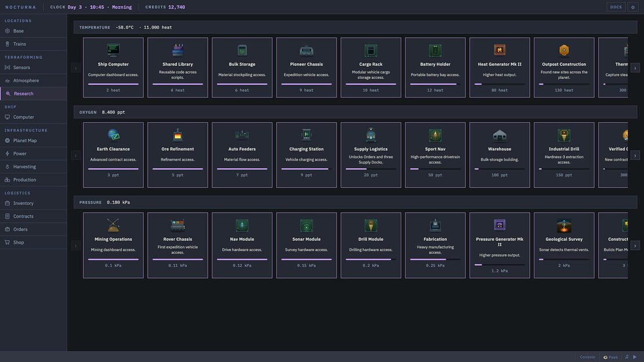Click the Pressure 0.180 kPa reading
This screenshot has height=362, width=644.
118,202
